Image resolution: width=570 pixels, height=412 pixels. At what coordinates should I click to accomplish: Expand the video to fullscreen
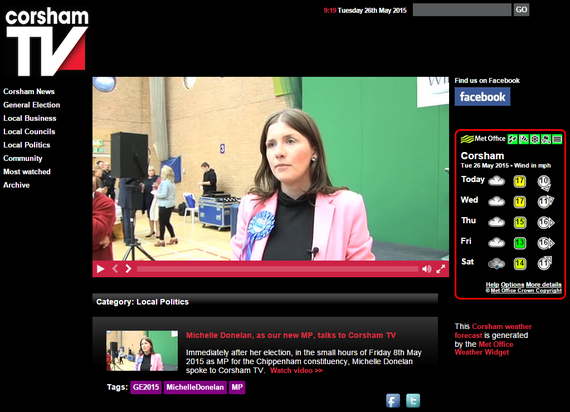(x=441, y=269)
